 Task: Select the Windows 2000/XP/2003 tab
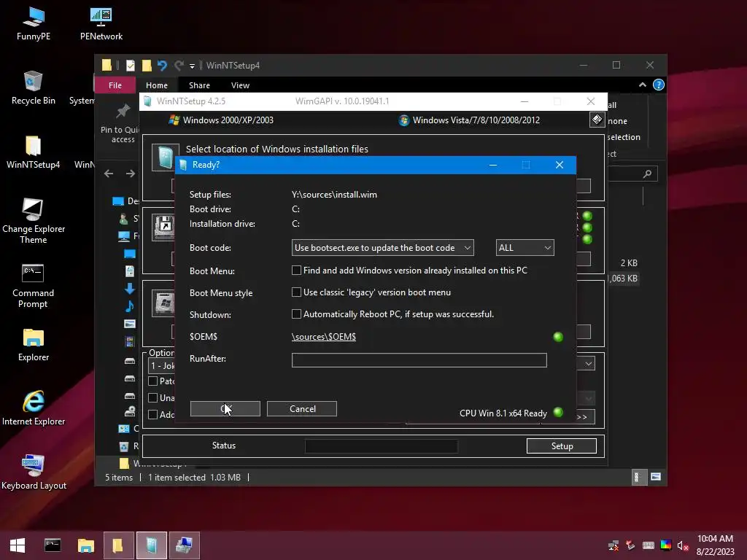(x=221, y=120)
